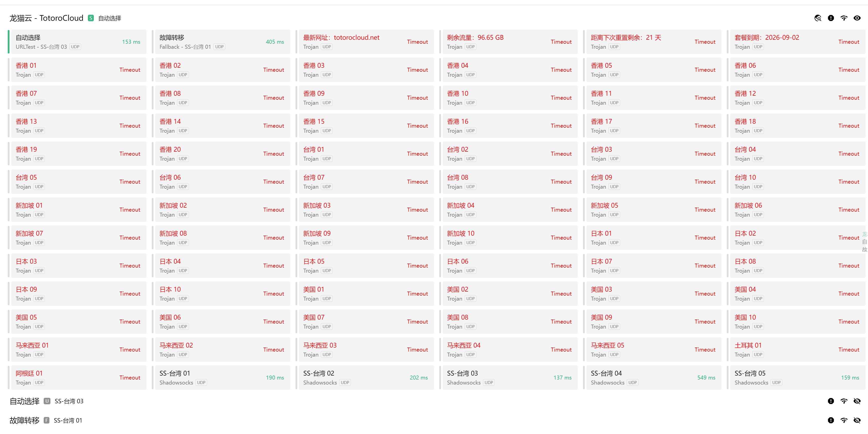Collapse the 龙猫云 - TotoroCloud group header

pyautogui.click(x=46, y=18)
